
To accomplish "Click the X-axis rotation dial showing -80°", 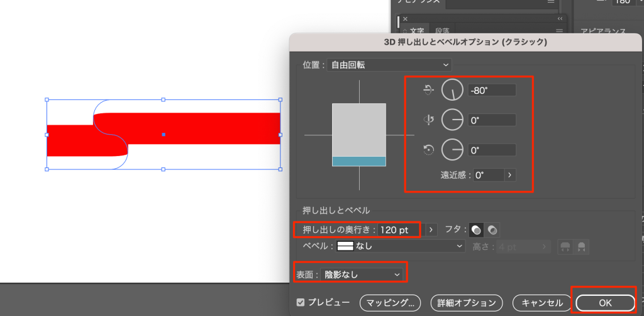I will pos(452,91).
